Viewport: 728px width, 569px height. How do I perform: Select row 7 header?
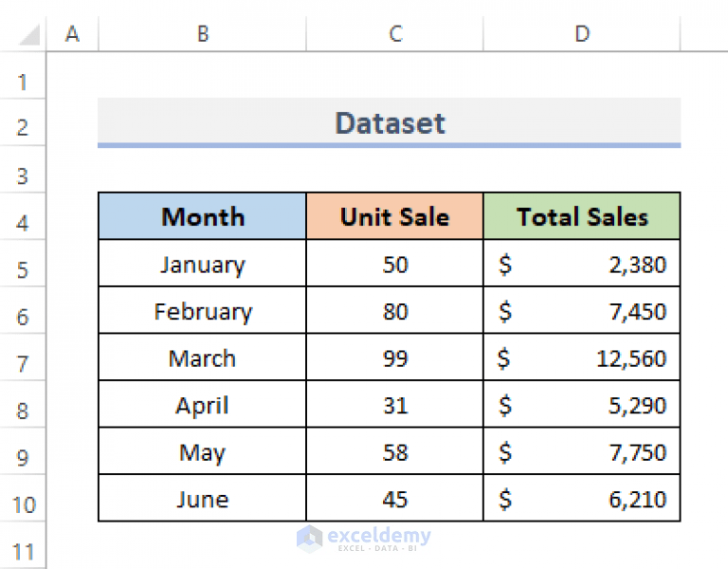[x=24, y=363]
